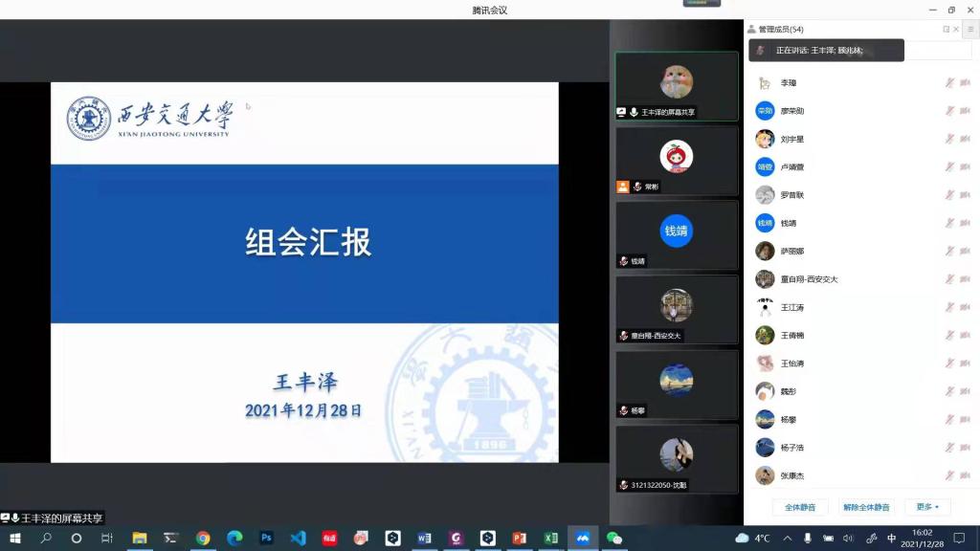The height and width of the screenshot is (551, 980).
Task: Click the 全体静音 button
Action: 800,507
